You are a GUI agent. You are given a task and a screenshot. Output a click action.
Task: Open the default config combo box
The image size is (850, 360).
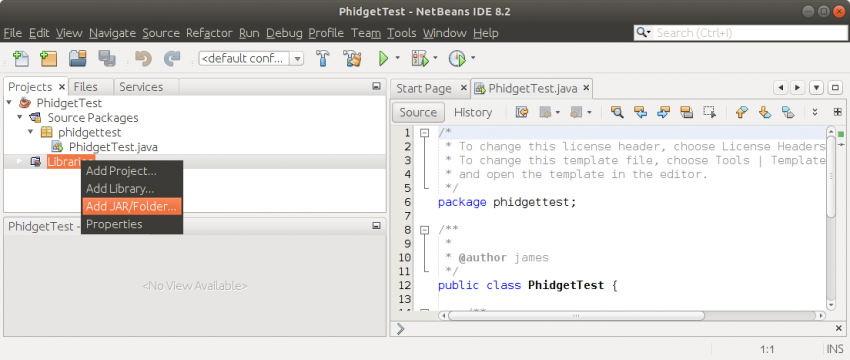251,59
